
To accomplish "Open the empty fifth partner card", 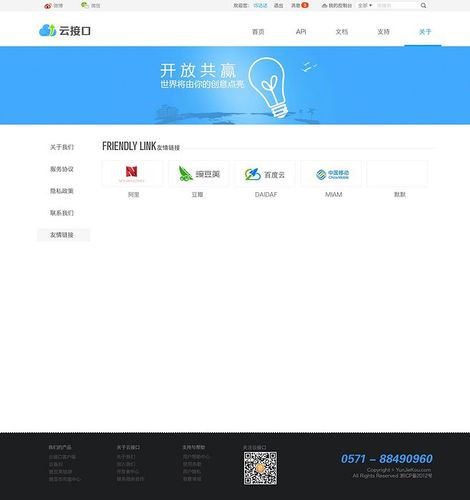I will 397,174.
